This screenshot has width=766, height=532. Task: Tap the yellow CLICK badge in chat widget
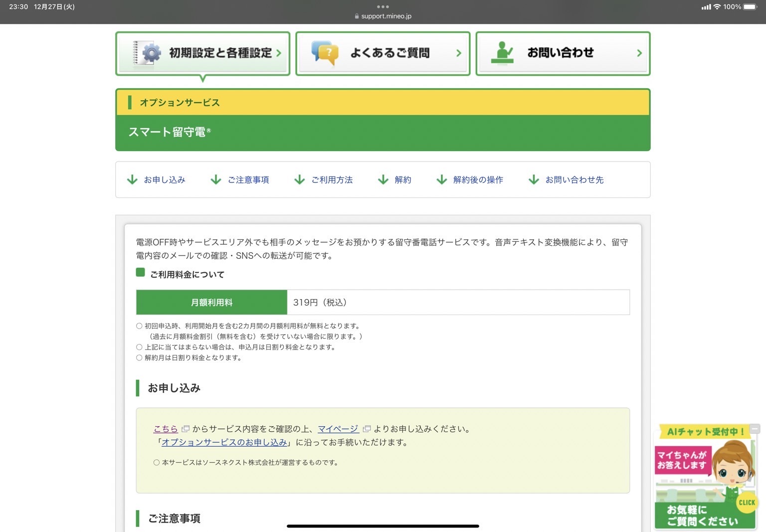(x=747, y=503)
